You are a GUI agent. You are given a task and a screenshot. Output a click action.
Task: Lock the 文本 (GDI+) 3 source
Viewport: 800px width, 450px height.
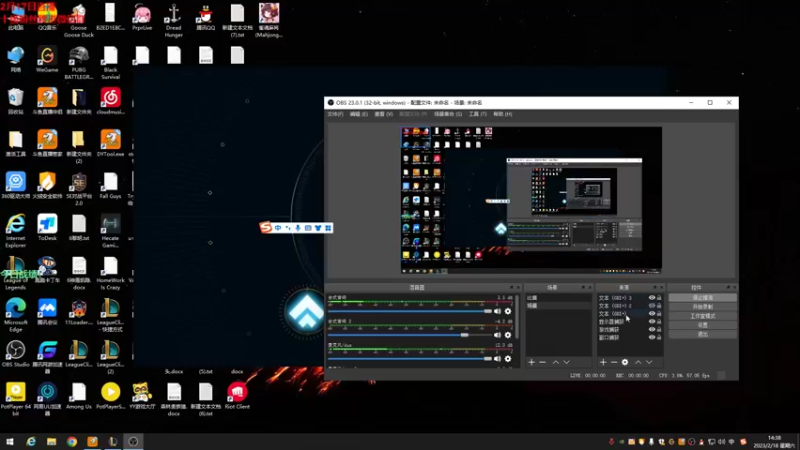(659, 297)
